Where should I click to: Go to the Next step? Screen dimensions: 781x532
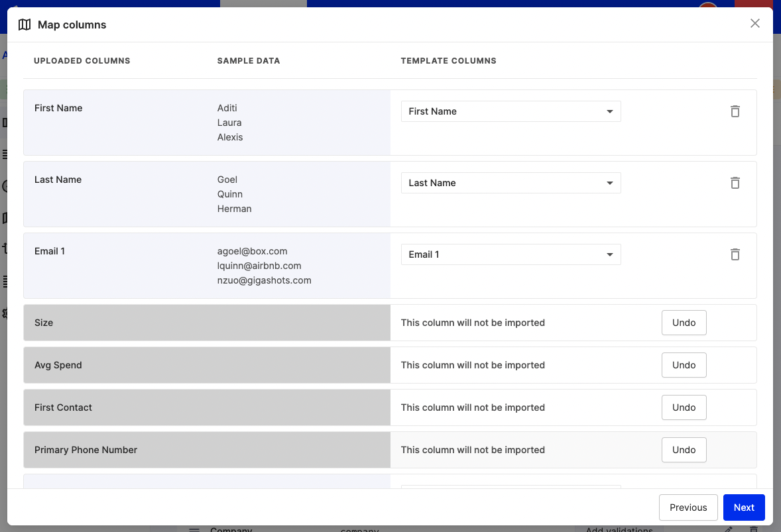744,507
